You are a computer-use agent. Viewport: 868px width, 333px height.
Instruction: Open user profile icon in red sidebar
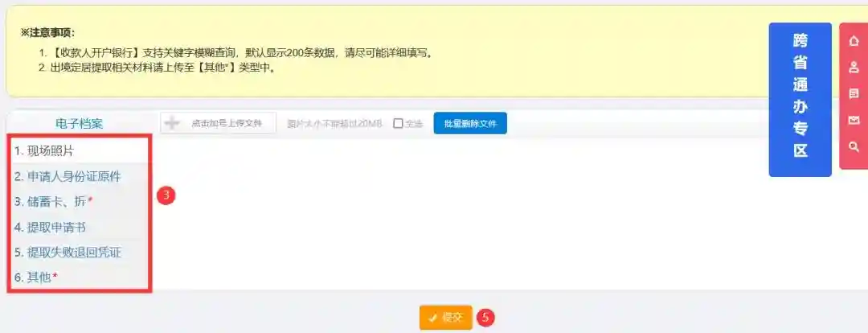tap(854, 67)
